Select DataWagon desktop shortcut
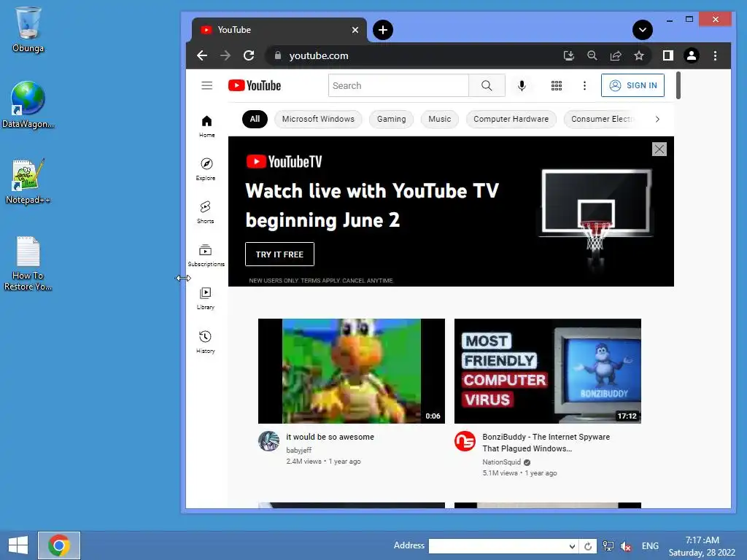Image resolution: width=747 pixels, height=560 pixels. point(28,105)
